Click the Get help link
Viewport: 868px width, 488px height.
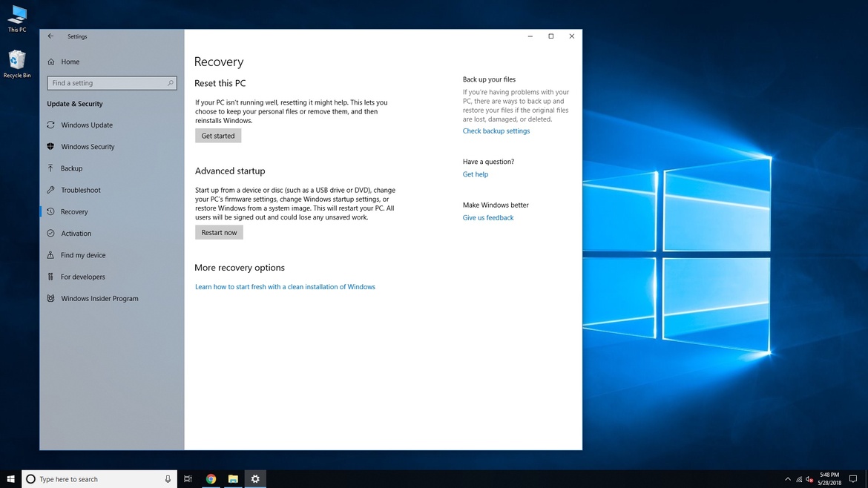pos(476,174)
